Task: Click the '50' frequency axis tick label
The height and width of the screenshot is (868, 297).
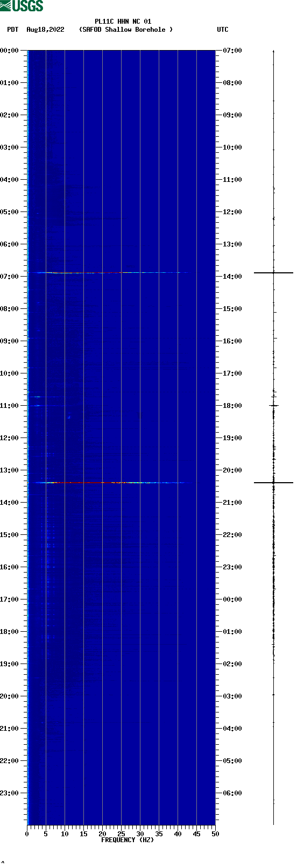Action: (215, 834)
